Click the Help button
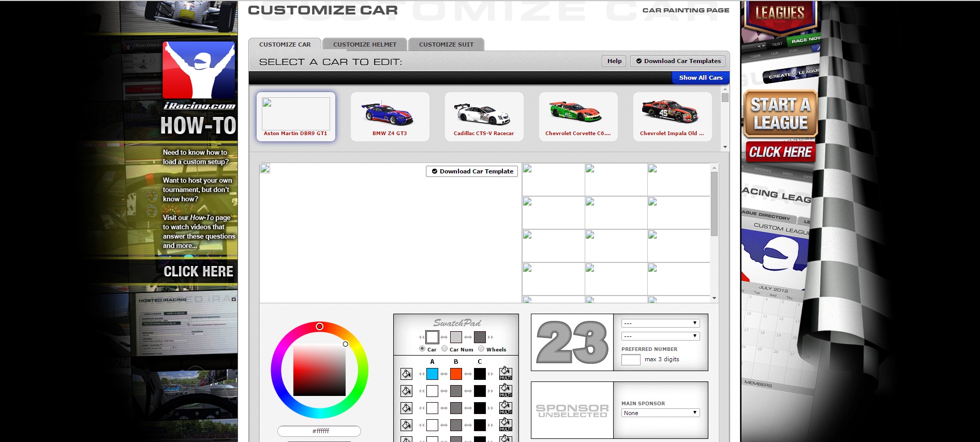This screenshot has height=442, width=980. [x=614, y=61]
